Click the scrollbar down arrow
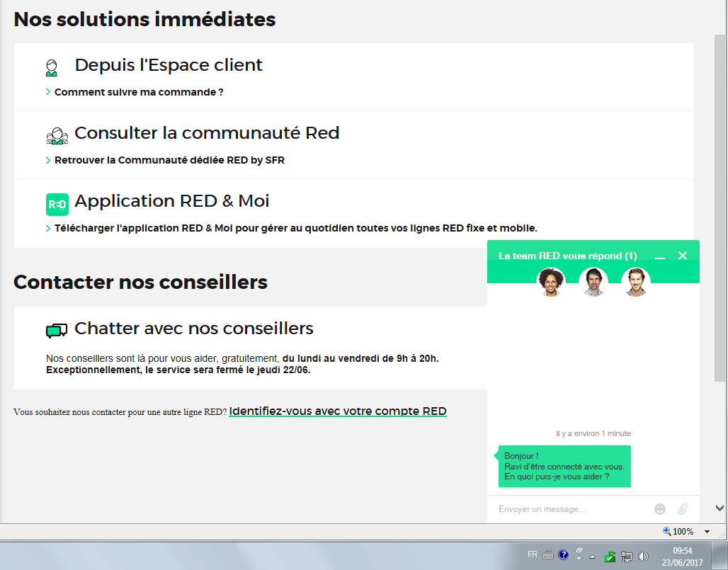Screen dimensions: 728x570 click(720, 508)
